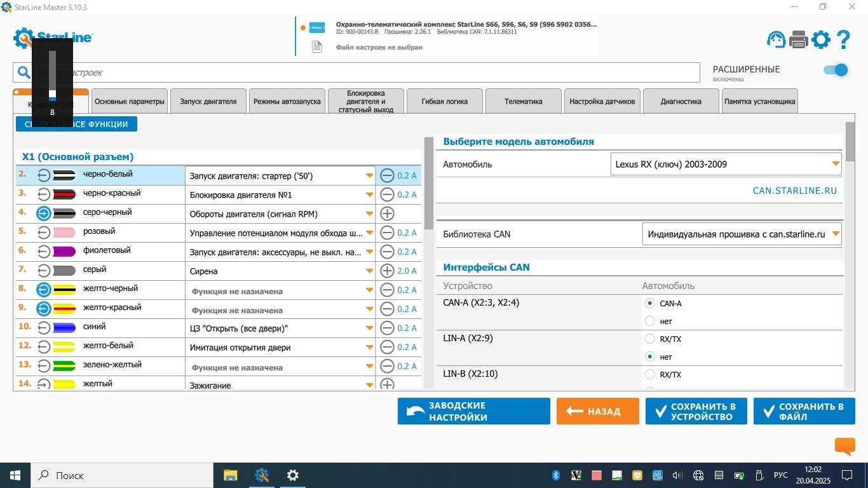Open Имитация открытия двери dropdown

click(280, 347)
